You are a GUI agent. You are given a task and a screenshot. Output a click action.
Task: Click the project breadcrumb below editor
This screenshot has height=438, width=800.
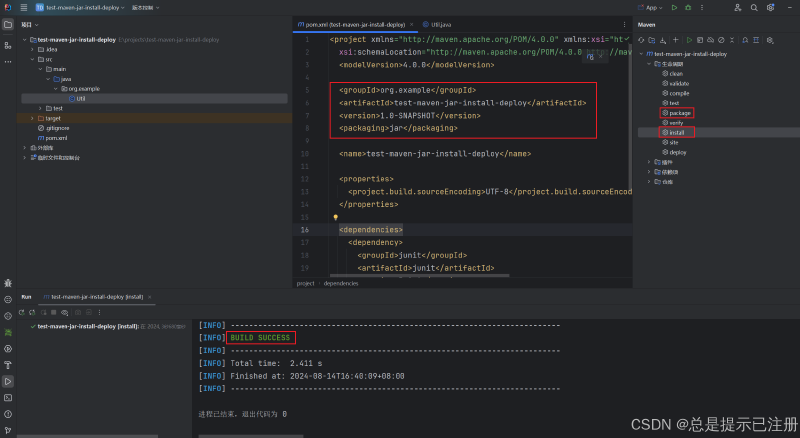306,283
